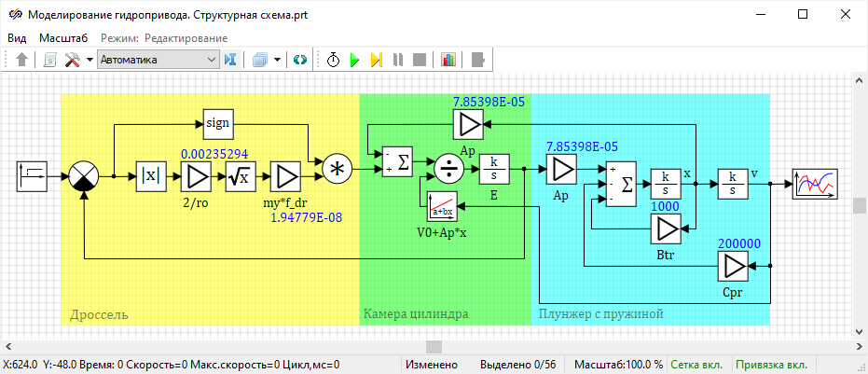
Task: Click the green refresh arrows icon
Action: point(299,60)
